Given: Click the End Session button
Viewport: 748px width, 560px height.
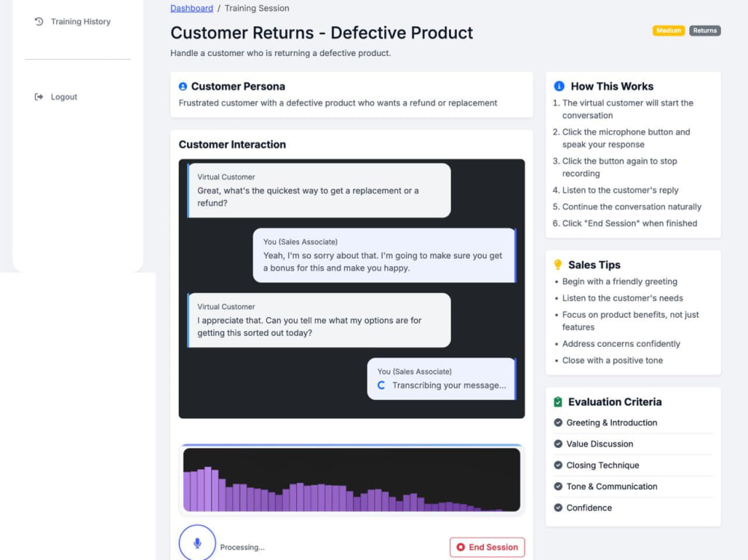Looking at the screenshot, I should [x=487, y=547].
